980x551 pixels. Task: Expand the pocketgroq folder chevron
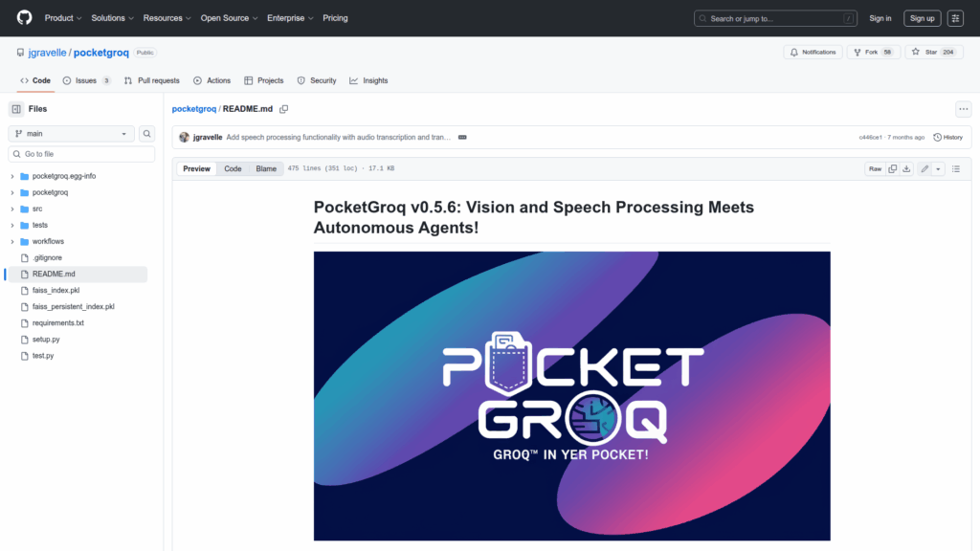12,192
